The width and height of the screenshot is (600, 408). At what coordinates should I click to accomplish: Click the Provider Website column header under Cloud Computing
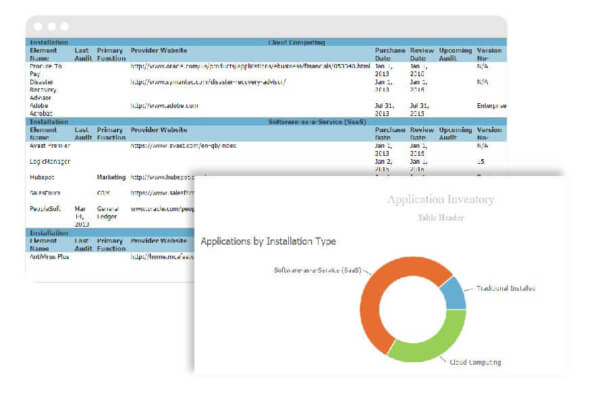tap(159, 51)
